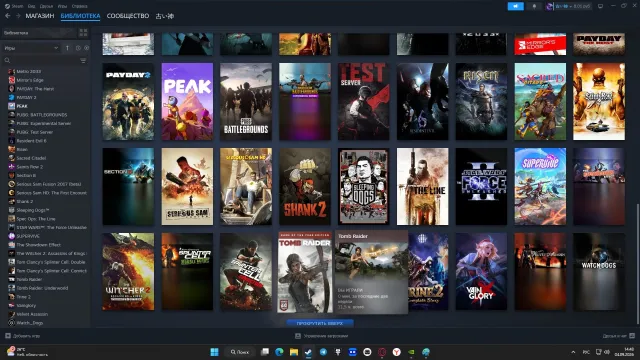Viewport: 640px width, 360px height.
Task: Open the PEAK game cover
Action: pyautogui.click(x=187, y=101)
